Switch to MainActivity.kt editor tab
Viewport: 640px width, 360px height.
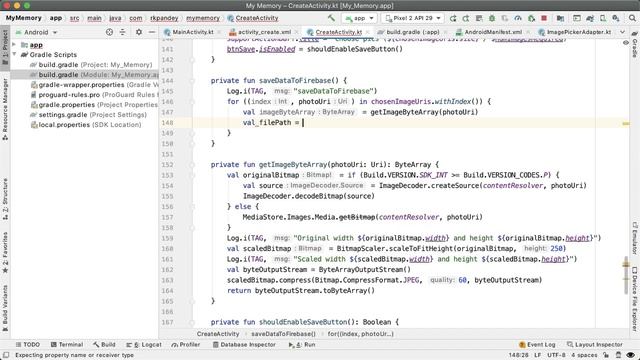click(x=192, y=32)
